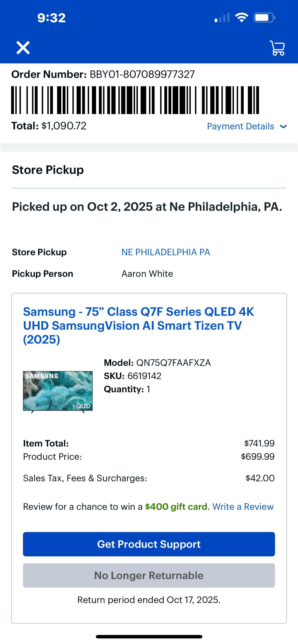
Task: Click Write a Review link
Action: pos(243,507)
